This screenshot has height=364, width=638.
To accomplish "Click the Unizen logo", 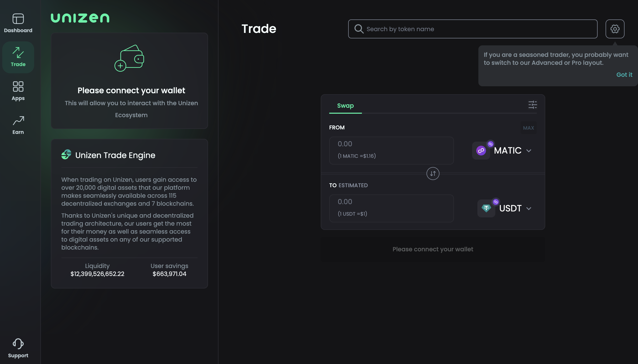I will pyautogui.click(x=80, y=18).
